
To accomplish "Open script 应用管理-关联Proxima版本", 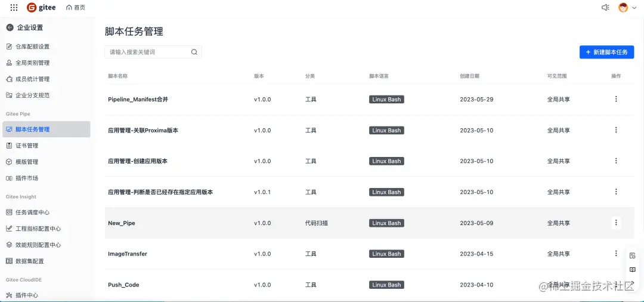I will pos(143,130).
